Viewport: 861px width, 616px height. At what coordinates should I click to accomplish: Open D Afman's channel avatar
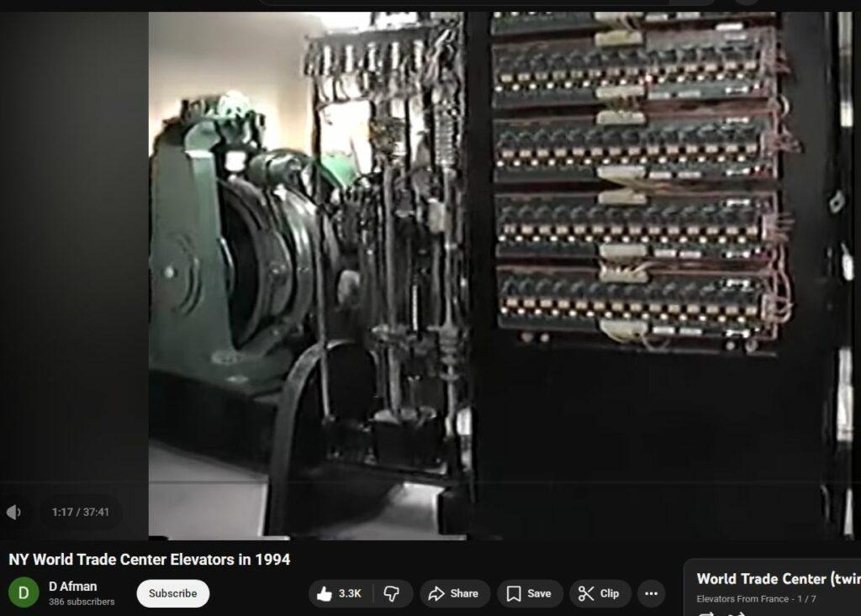(x=24, y=593)
